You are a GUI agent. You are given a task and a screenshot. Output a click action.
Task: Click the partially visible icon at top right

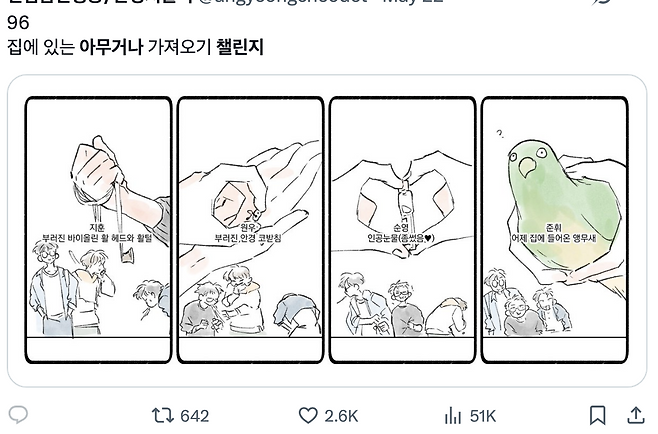click(603, 3)
